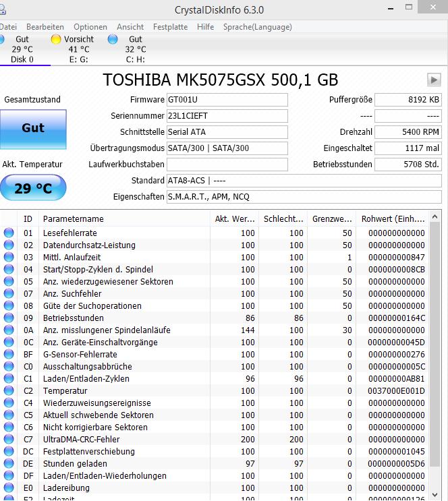Click the SMART list scrollbar down arrow
The height and width of the screenshot is (501, 448).
(435, 495)
